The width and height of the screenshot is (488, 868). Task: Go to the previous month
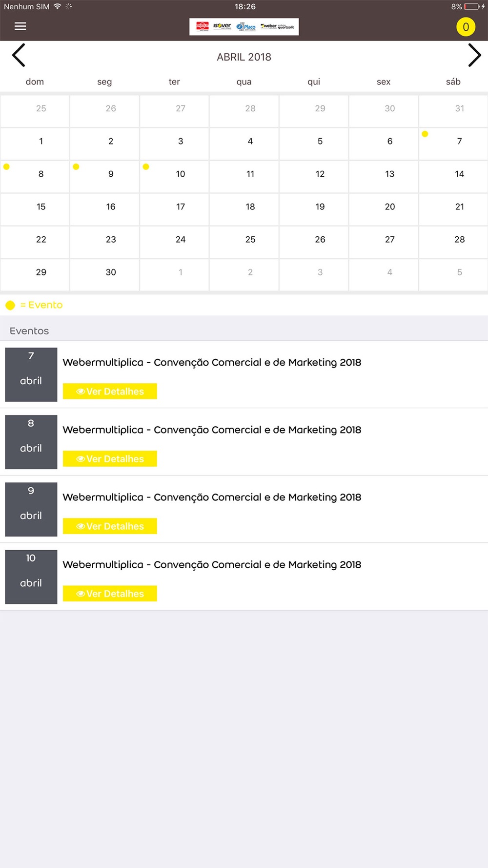tap(19, 55)
